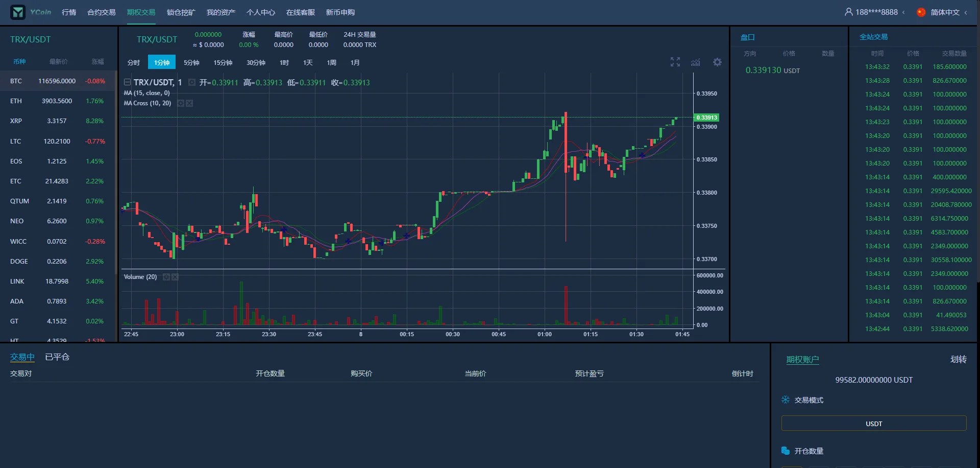This screenshot has height=468, width=980.
Task: Remove the MA Cross indicator with its X
Action: 189,103
